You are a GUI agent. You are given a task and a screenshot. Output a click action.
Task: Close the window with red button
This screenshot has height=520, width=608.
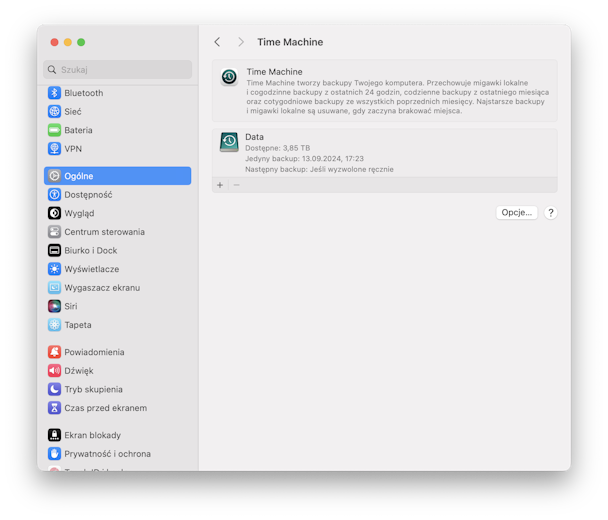tap(55, 42)
